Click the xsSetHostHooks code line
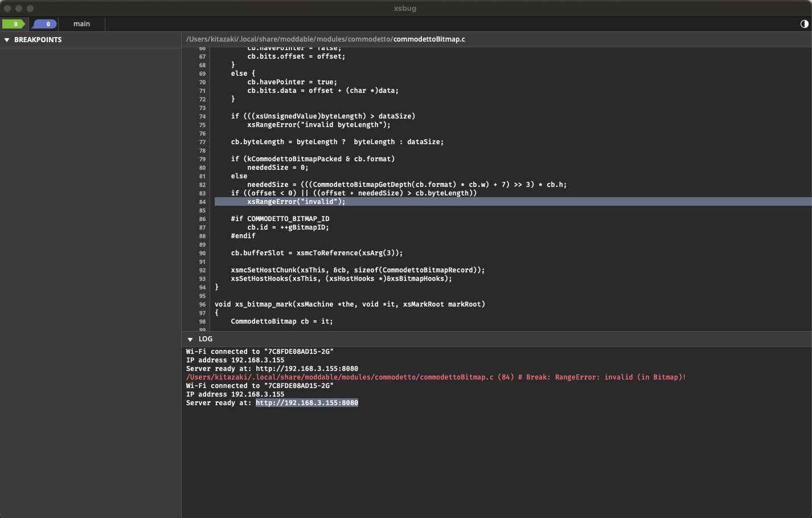Viewport: 812px width, 518px height. (x=341, y=279)
